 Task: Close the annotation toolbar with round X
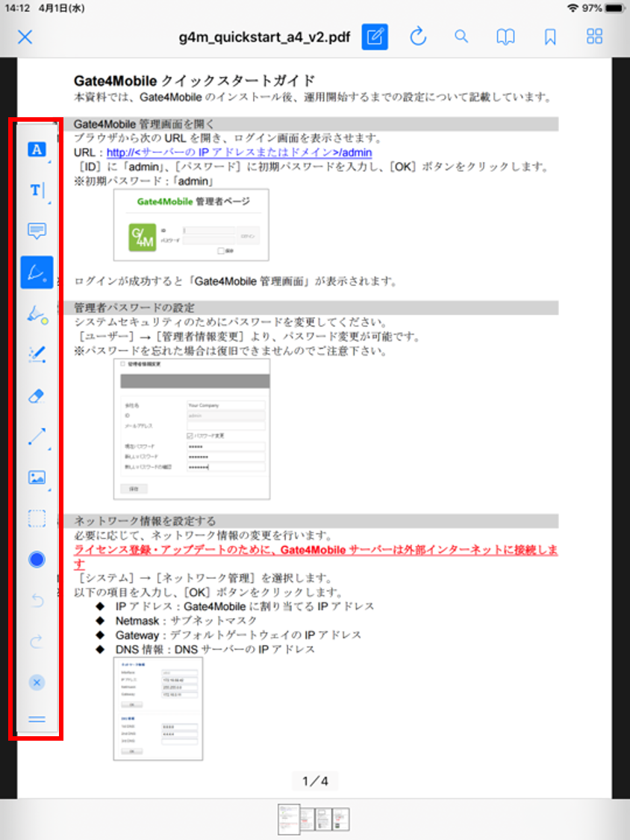[x=37, y=682]
